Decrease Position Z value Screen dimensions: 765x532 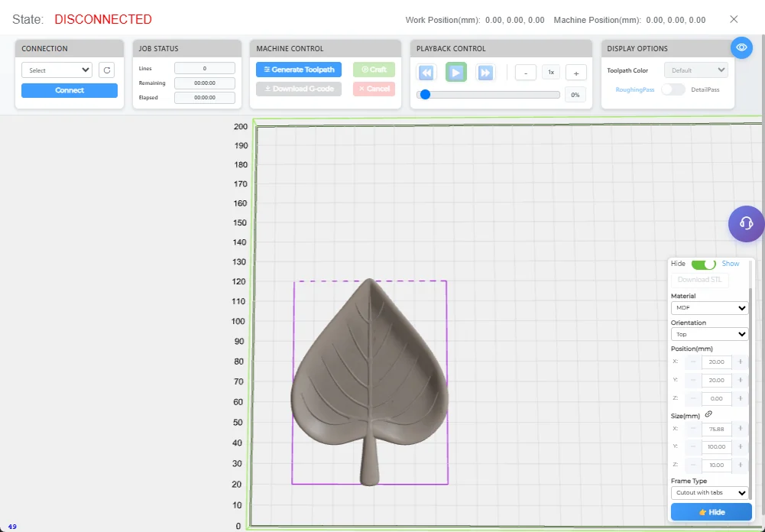point(693,398)
